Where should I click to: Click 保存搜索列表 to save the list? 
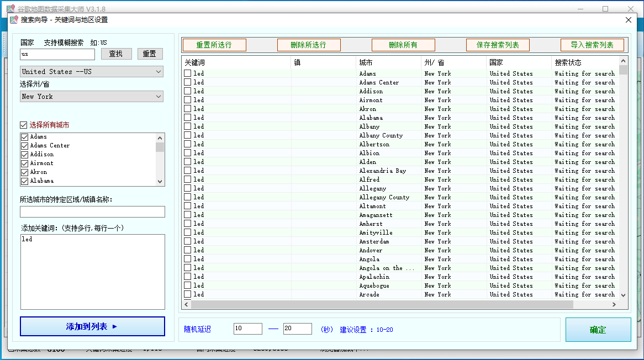[498, 45]
